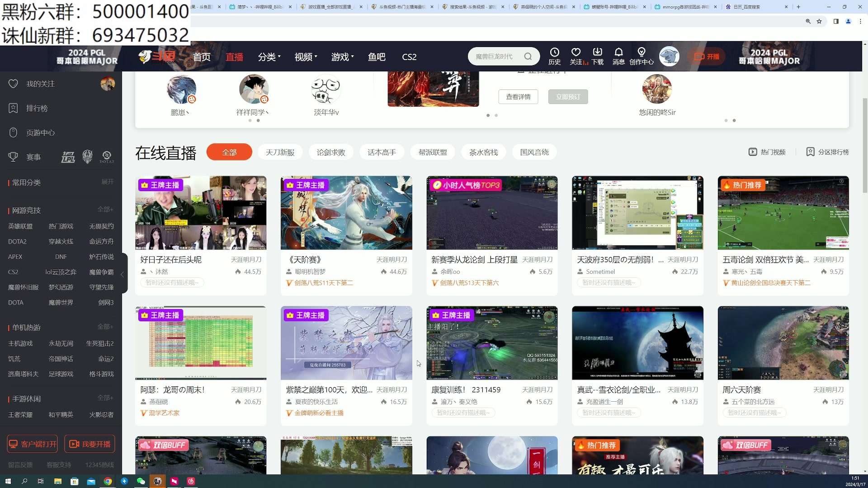Open viewing history via the 历史 icon

[x=555, y=56]
